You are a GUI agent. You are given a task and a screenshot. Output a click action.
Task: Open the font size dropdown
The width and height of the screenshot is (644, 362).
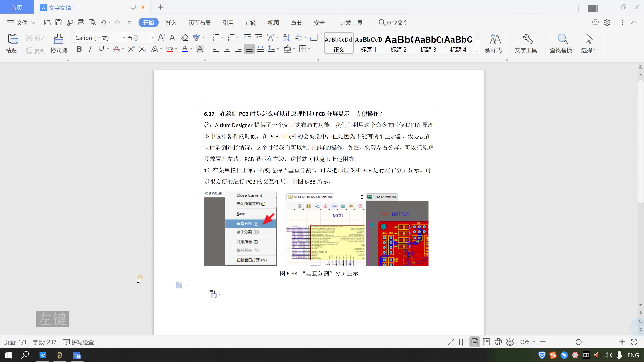coord(152,38)
